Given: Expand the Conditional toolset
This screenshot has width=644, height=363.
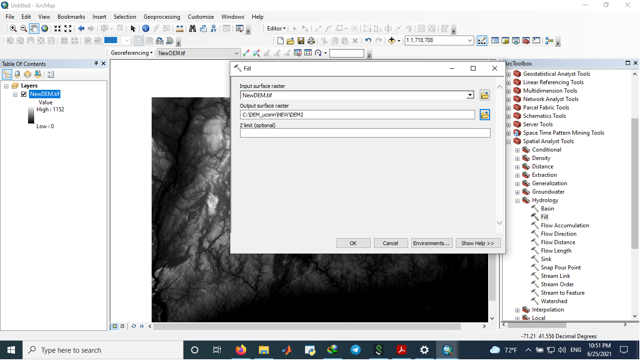Looking at the screenshot, I should 517,150.
